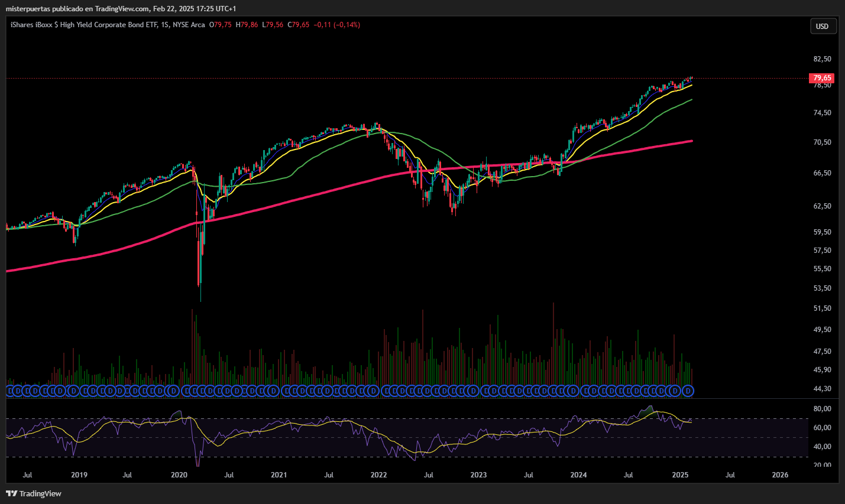Click the iShares iBoxx High Yield ETF title
This screenshot has width=845, height=504.
tap(84, 25)
